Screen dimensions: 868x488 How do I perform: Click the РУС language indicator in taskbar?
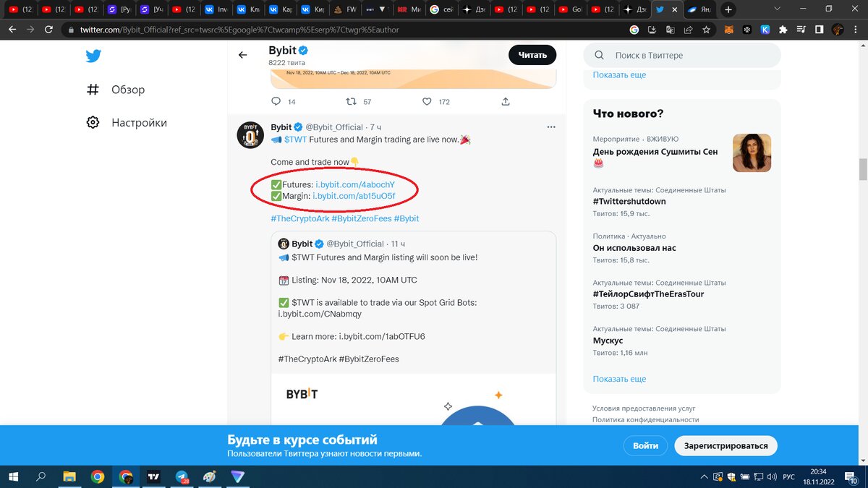[788, 477]
